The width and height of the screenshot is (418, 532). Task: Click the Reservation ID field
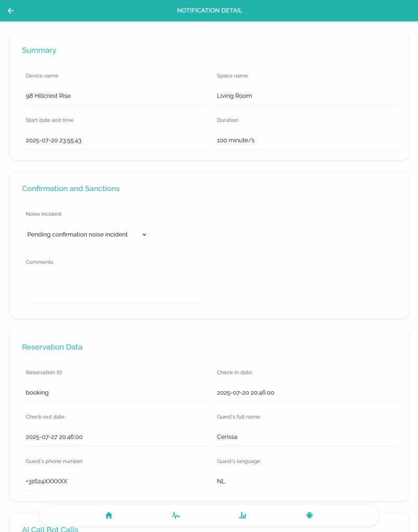pos(116,393)
